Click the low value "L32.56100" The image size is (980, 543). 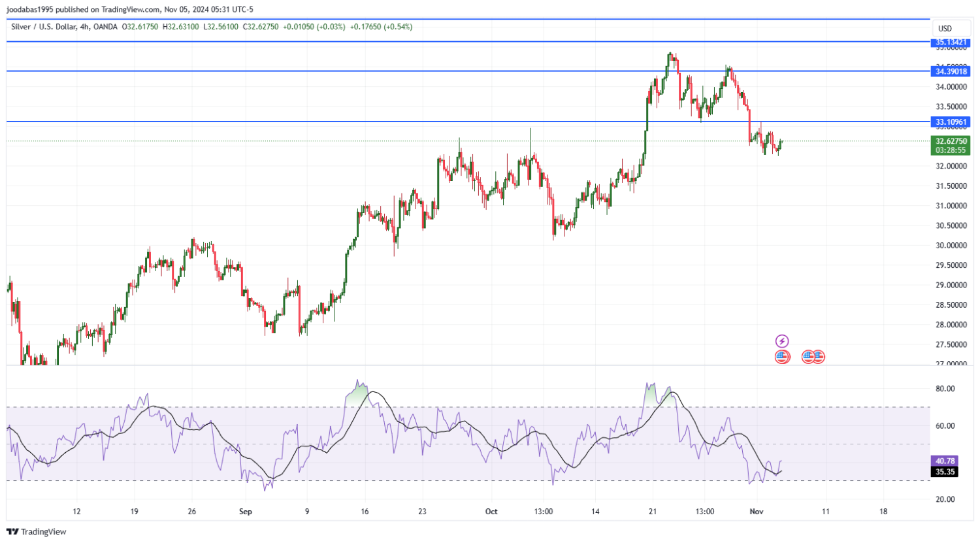[221, 27]
